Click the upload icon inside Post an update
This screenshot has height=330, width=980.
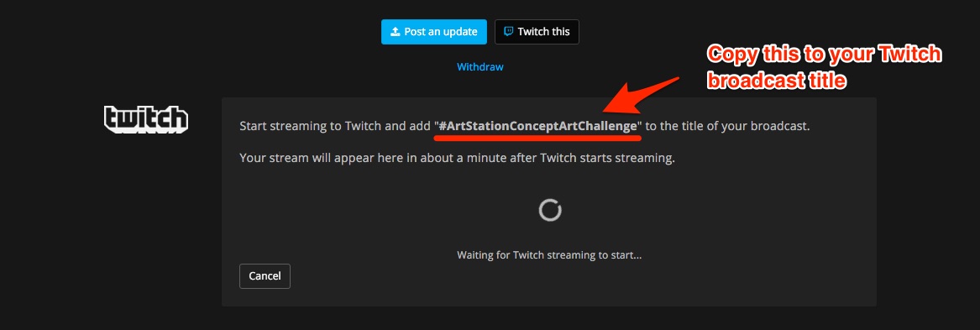pyautogui.click(x=395, y=31)
